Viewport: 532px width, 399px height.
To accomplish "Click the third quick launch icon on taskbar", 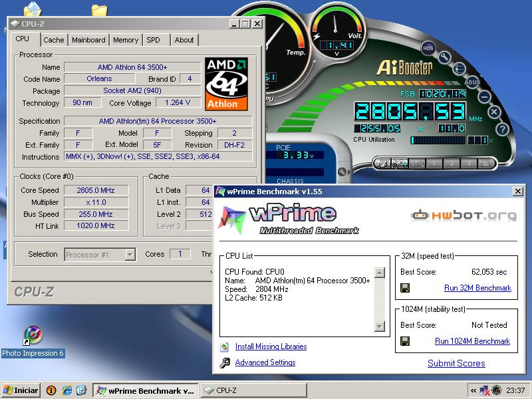I will (81, 390).
